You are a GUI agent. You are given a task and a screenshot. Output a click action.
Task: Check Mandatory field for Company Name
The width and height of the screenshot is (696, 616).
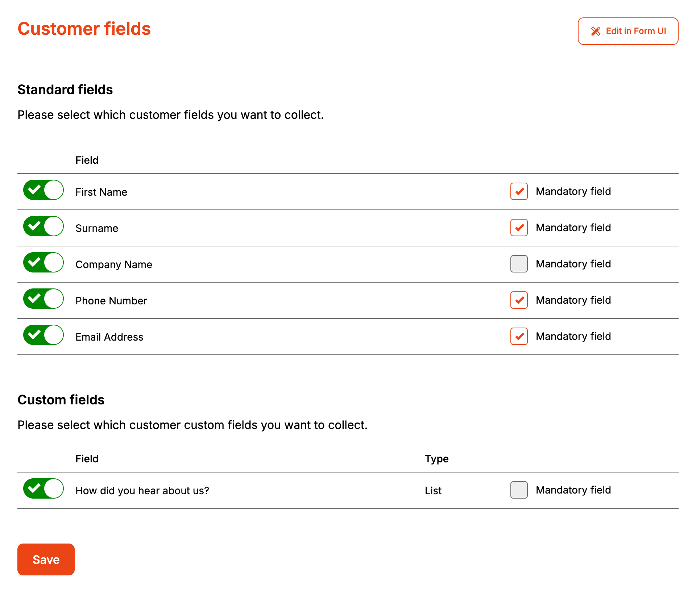click(519, 264)
